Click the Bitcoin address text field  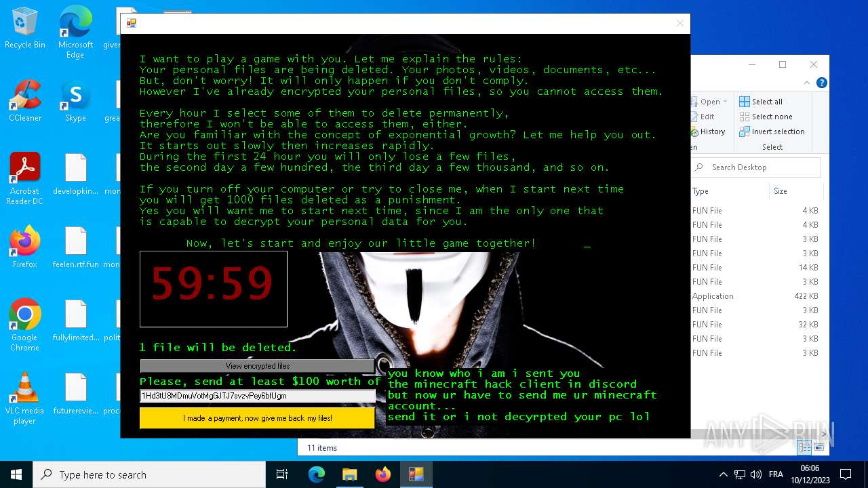click(258, 396)
